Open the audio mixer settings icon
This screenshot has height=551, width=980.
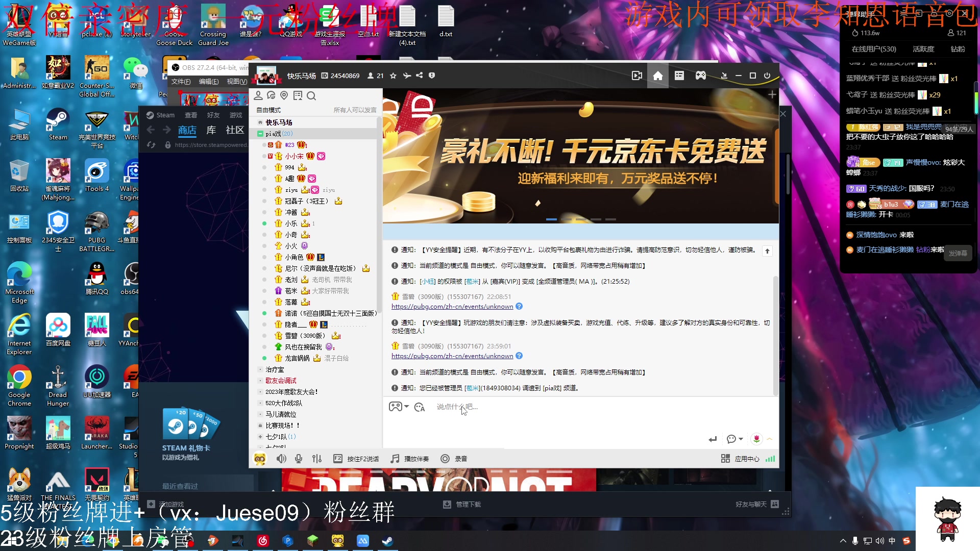pyautogui.click(x=316, y=458)
